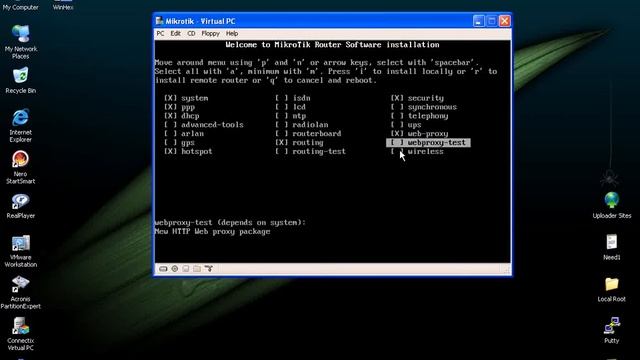The image size is (640, 360).
Task: Toggle the ppp package checkbox
Action: pyautogui.click(x=170, y=107)
